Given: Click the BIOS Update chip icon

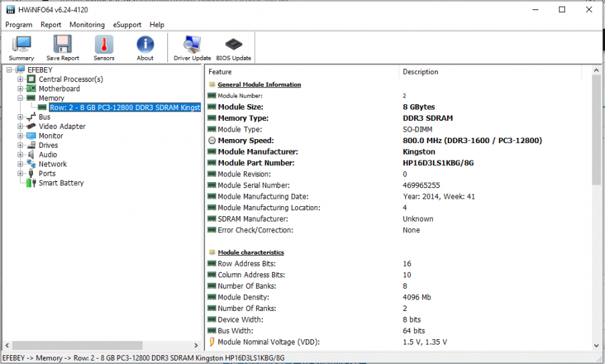Looking at the screenshot, I should point(233,44).
